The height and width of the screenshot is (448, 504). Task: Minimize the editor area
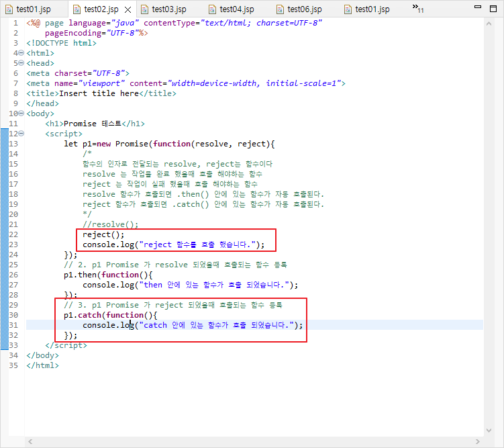click(478, 7)
